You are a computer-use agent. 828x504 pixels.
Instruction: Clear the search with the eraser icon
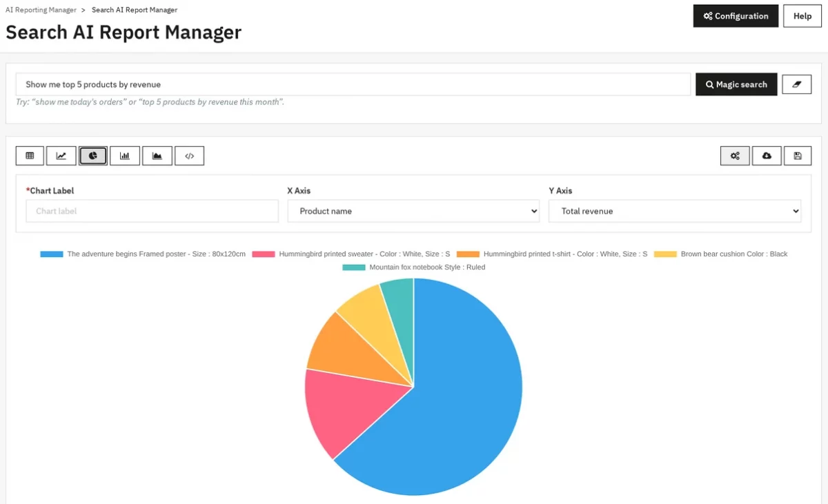pyautogui.click(x=797, y=84)
